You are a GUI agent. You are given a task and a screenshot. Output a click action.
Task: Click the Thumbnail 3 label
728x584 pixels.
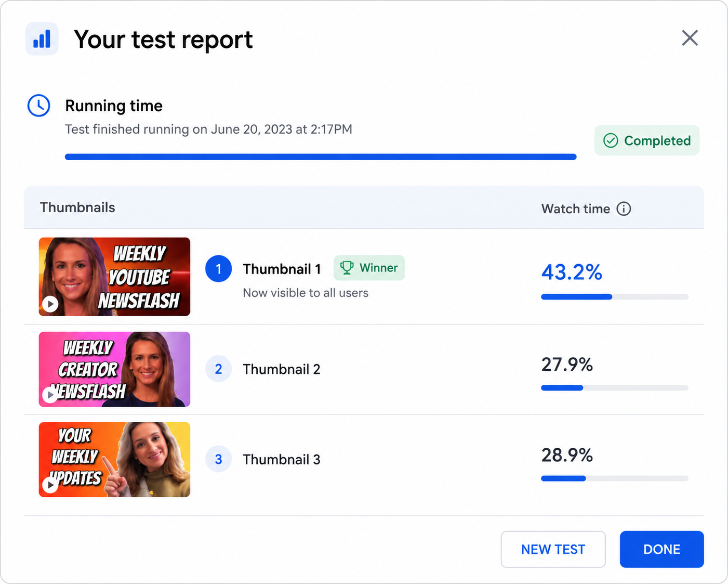(x=282, y=460)
